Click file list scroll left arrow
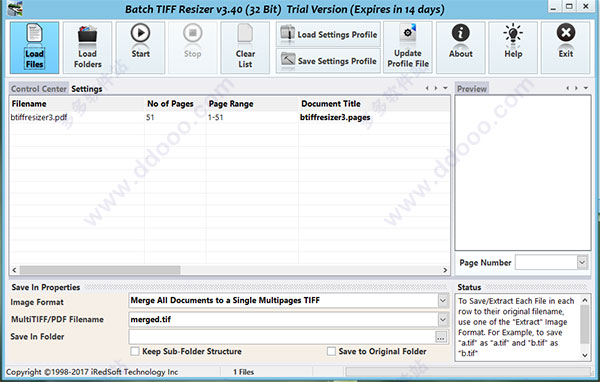 pos(14,270)
